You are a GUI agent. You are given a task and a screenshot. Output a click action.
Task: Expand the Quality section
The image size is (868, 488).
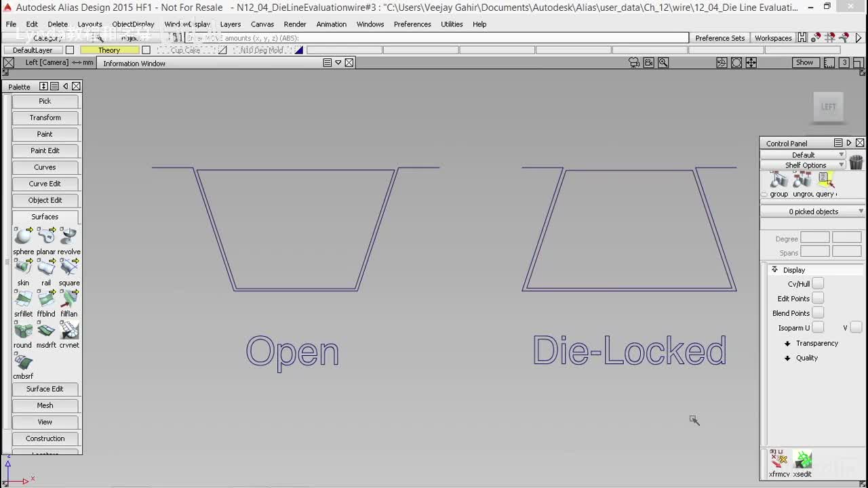(787, 358)
